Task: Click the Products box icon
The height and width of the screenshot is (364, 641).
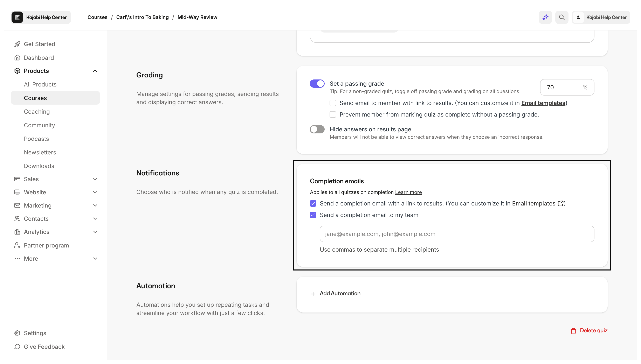Action: 17,71
